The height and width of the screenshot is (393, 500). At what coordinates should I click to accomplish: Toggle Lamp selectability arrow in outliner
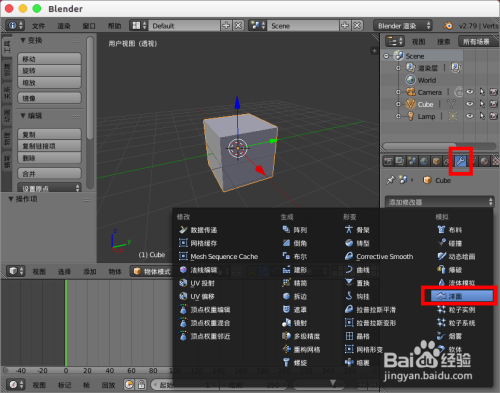(x=482, y=116)
